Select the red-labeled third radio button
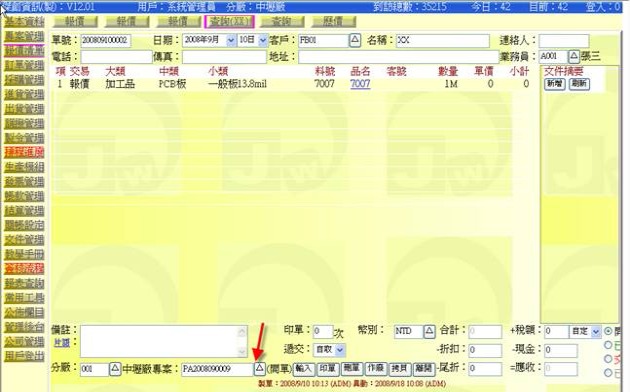This screenshot has height=392, width=630. click(x=608, y=359)
